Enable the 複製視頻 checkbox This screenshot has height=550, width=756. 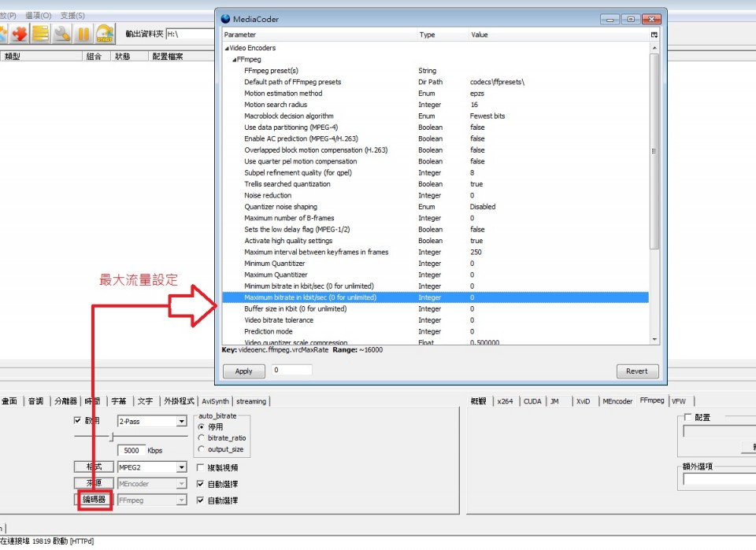[x=201, y=467]
